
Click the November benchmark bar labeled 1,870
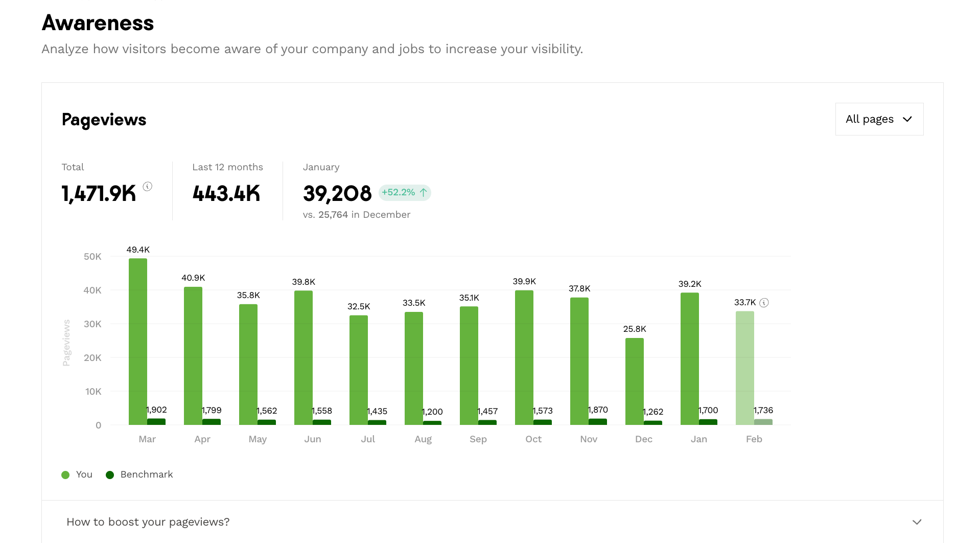[x=598, y=422]
